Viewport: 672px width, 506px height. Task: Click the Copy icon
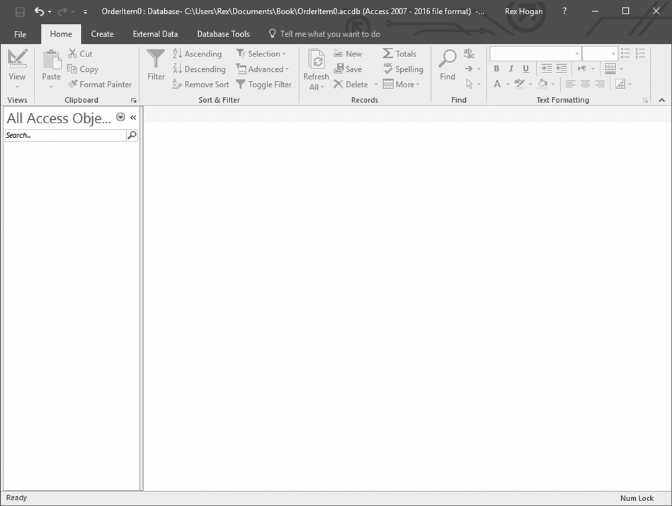click(x=72, y=69)
